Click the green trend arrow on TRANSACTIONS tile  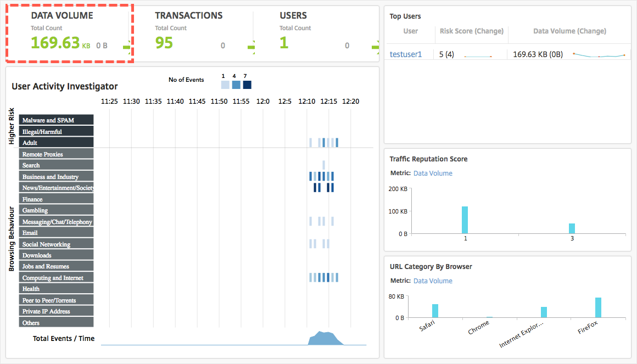coord(252,48)
